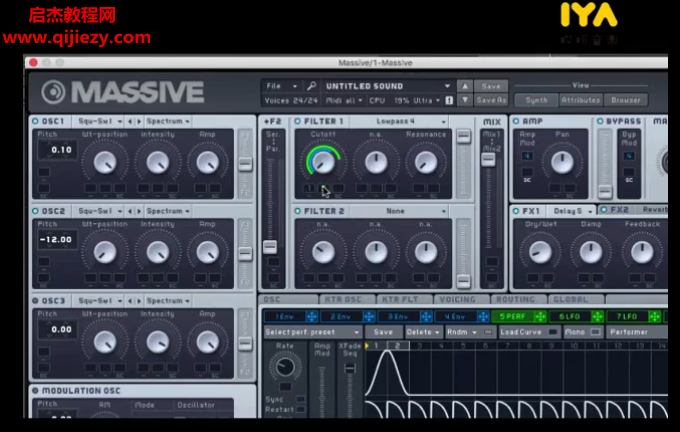Click the OSC1 Wt-position knob
The image size is (680, 432).
(x=105, y=163)
